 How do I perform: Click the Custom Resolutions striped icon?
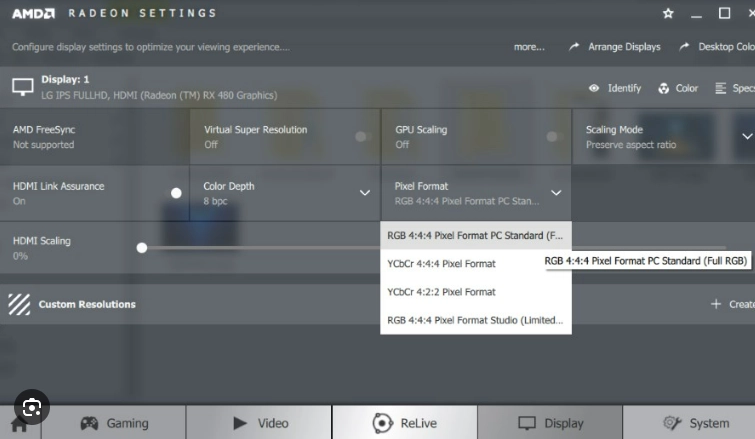point(19,304)
